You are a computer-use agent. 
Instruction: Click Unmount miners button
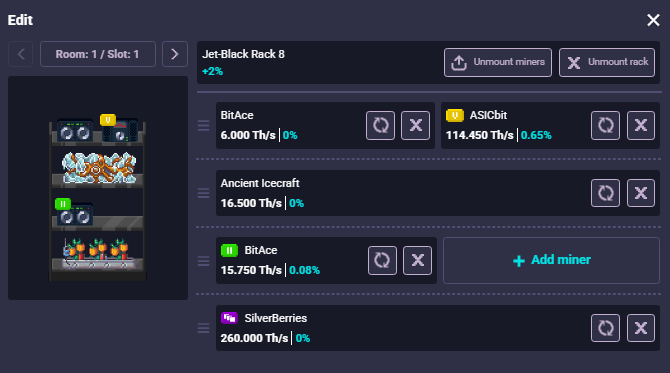pos(498,62)
